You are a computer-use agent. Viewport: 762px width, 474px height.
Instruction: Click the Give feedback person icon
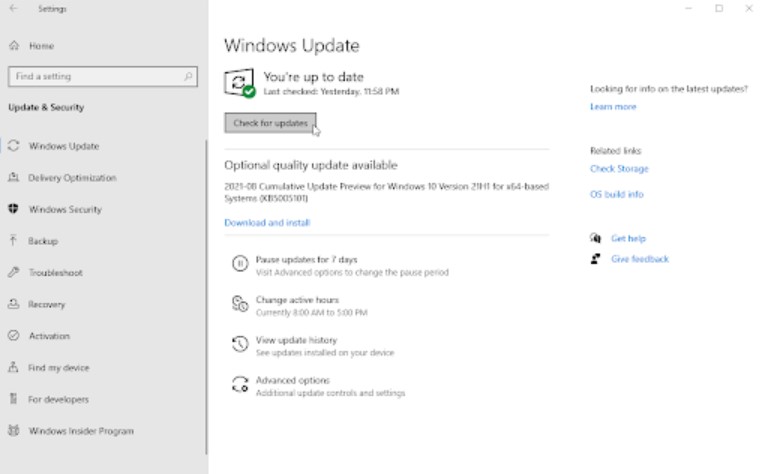[x=595, y=259]
